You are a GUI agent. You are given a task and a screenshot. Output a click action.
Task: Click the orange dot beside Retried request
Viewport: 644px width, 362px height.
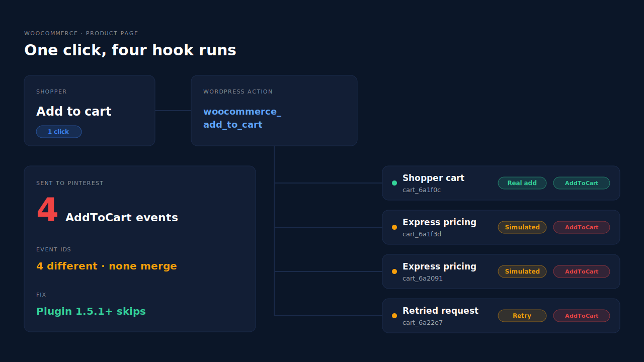click(x=394, y=316)
